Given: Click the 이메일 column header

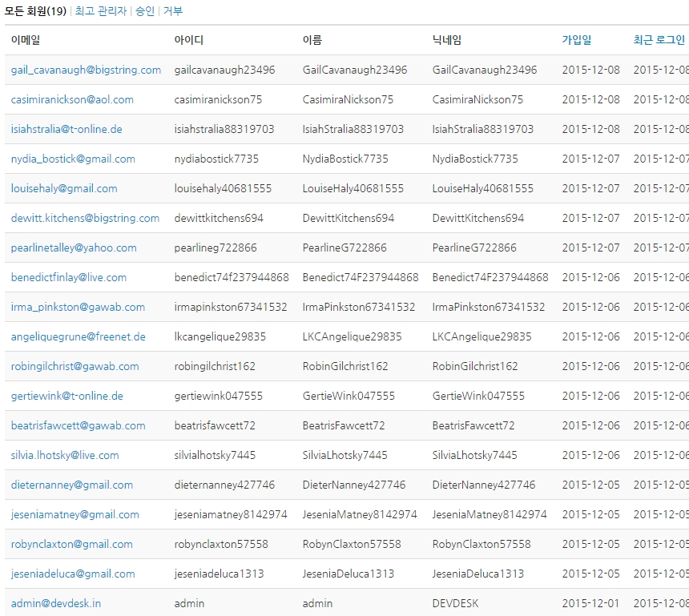Looking at the screenshot, I should point(26,40).
